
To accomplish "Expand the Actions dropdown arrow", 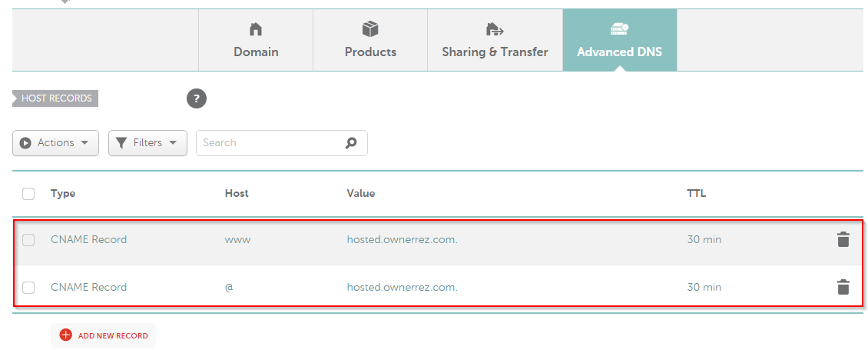I will (x=84, y=143).
